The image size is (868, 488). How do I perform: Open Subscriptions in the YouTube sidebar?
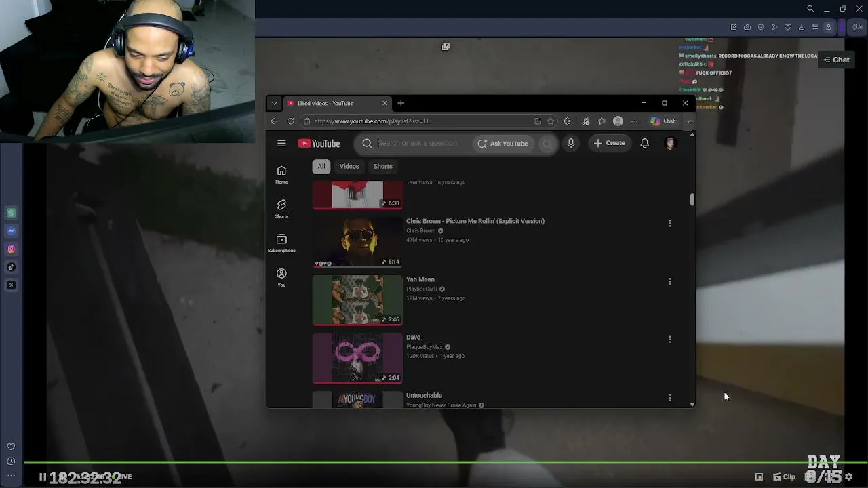point(281,243)
